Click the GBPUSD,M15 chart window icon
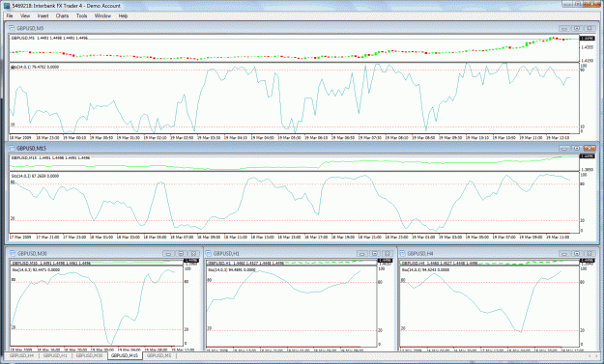The height and width of the screenshot is (364, 604). click(12, 148)
